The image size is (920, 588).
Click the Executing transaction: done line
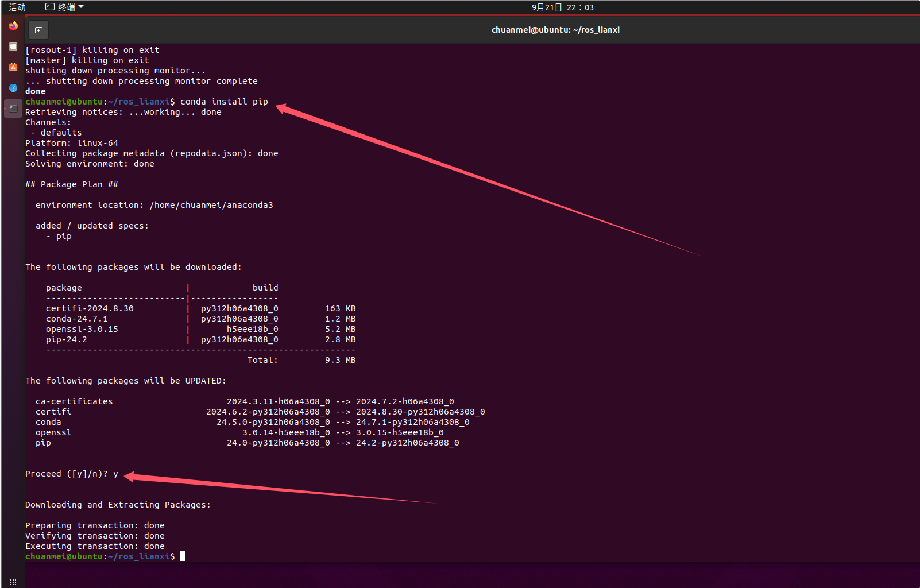tap(95, 546)
